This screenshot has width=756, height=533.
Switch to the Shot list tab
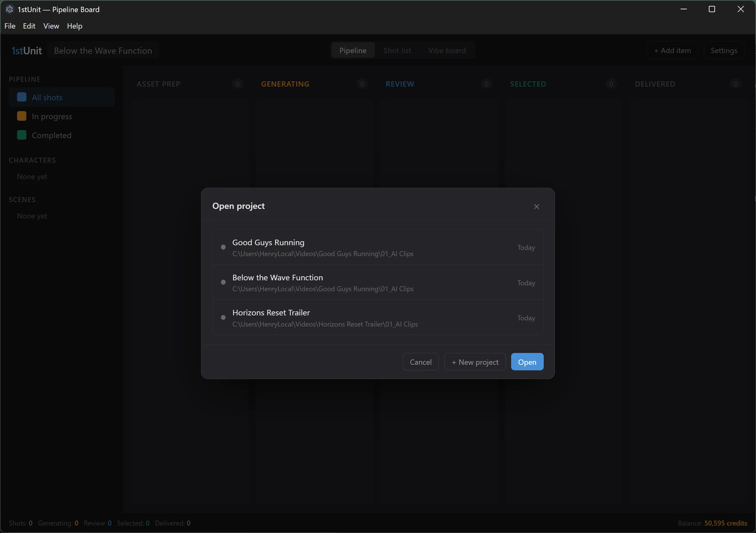coord(397,50)
